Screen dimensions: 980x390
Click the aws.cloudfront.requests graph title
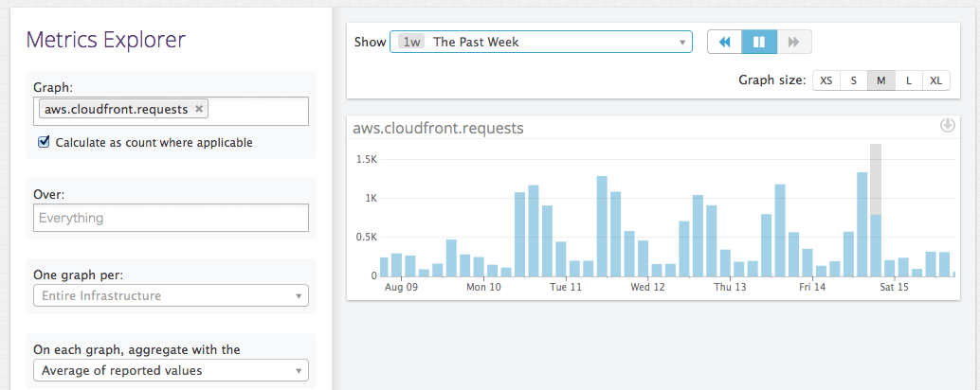[x=438, y=128]
